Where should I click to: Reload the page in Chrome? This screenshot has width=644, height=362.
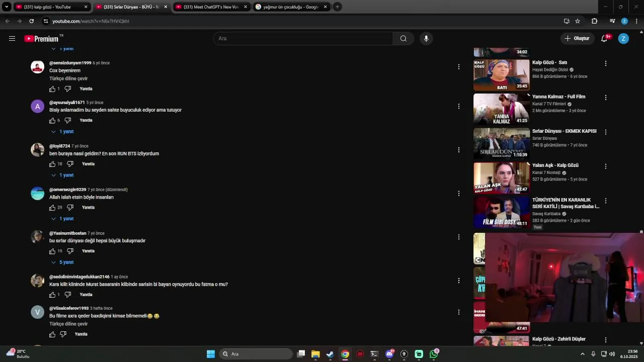point(32,21)
